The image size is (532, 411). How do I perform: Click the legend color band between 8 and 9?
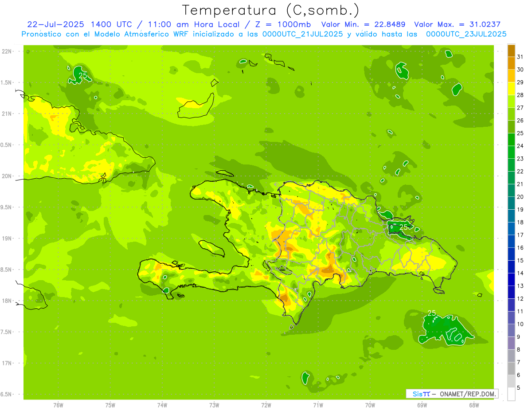(511, 343)
